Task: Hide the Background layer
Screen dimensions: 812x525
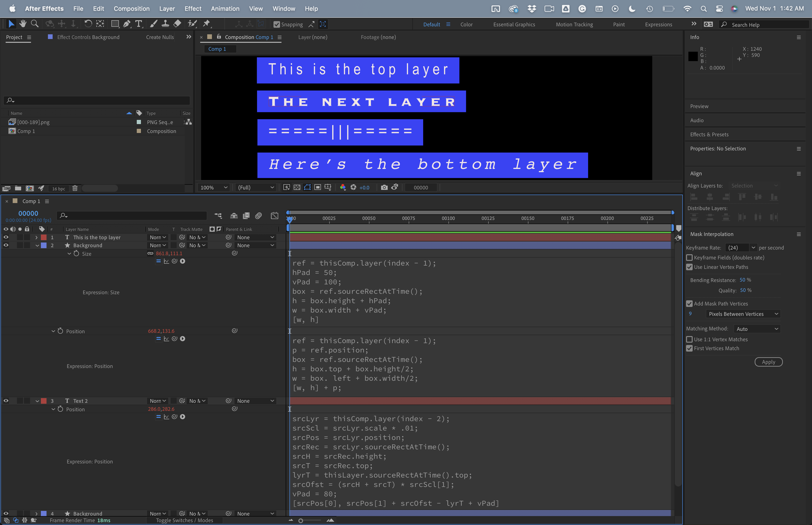Action: [x=6, y=245]
